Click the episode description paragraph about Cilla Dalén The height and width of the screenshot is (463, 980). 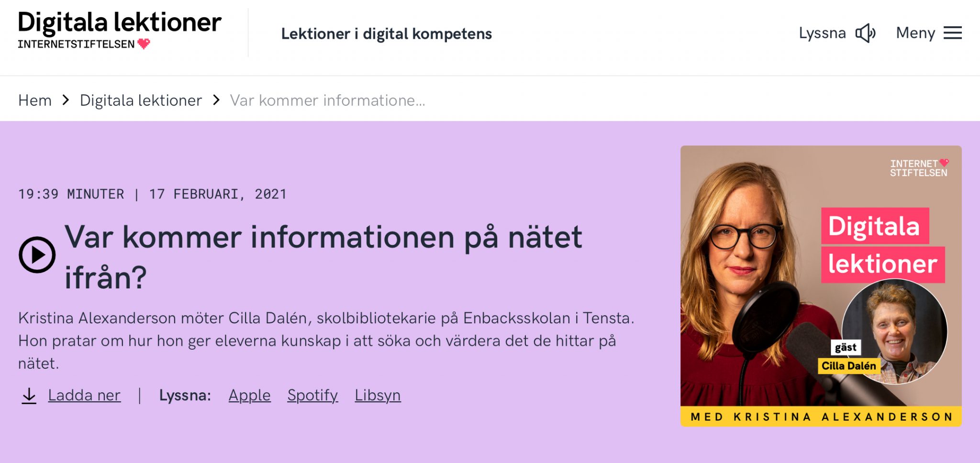tap(326, 341)
